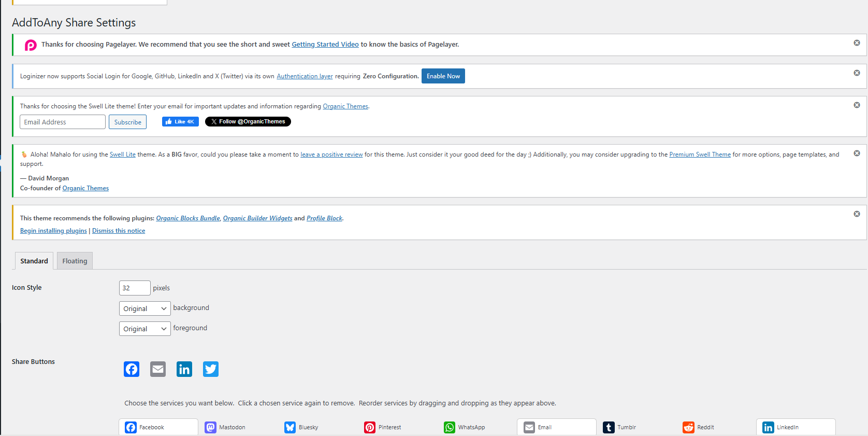The width and height of the screenshot is (868, 436).
Task: Open the Getting Started Video link
Action: point(325,45)
